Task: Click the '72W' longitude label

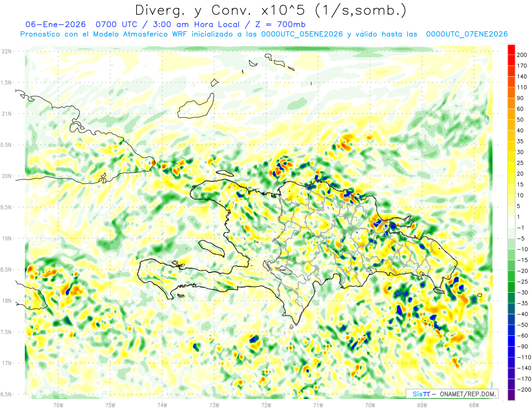Action: [266, 405]
